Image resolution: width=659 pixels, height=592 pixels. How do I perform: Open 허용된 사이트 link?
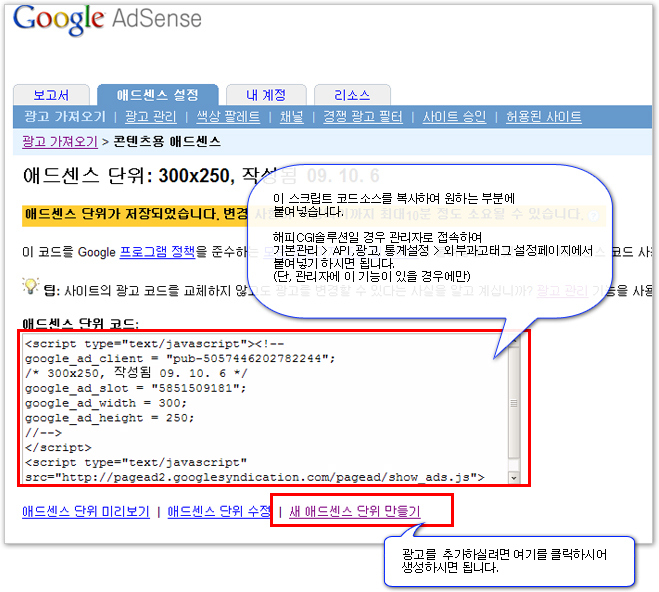pyautogui.click(x=543, y=116)
